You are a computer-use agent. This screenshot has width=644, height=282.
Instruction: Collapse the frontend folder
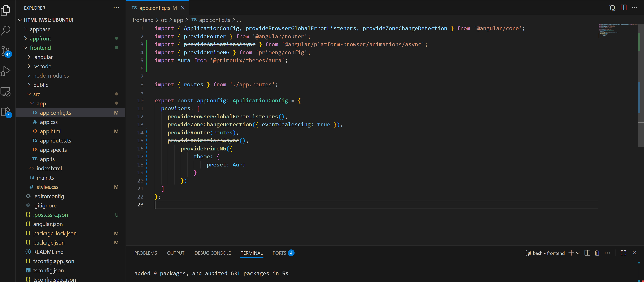[x=40, y=48]
